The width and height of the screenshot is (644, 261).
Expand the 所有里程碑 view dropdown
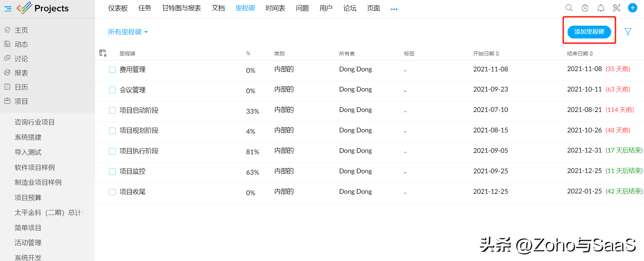pyautogui.click(x=128, y=32)
